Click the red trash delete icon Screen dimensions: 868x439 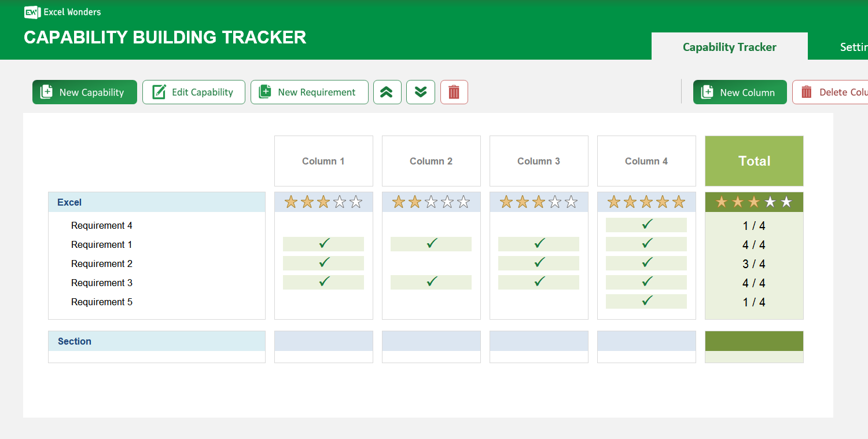coord(454,92)
